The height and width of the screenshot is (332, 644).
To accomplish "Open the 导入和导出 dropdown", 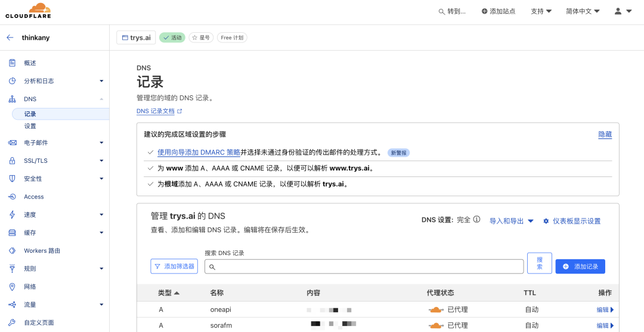I will [x=512, y=221].
